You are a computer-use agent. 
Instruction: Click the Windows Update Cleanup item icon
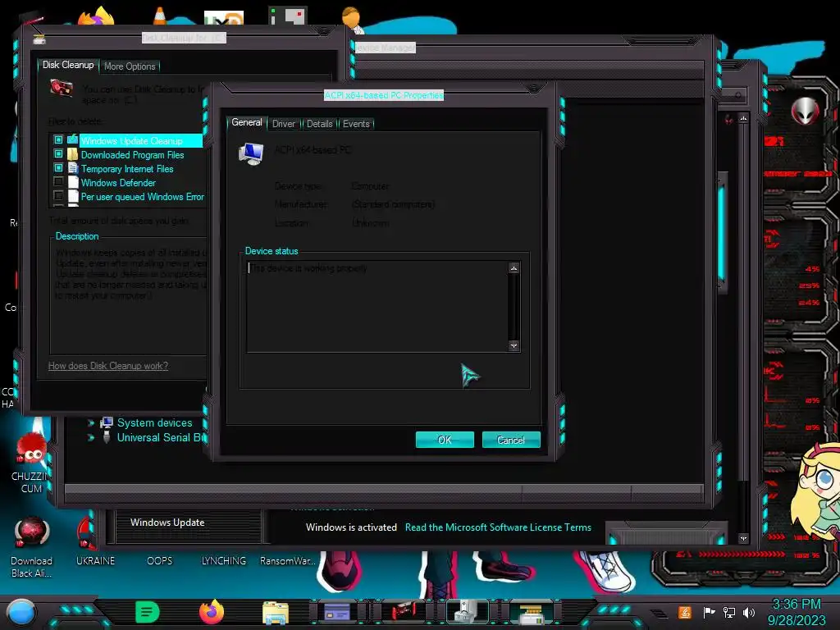(x=73, y=139)
